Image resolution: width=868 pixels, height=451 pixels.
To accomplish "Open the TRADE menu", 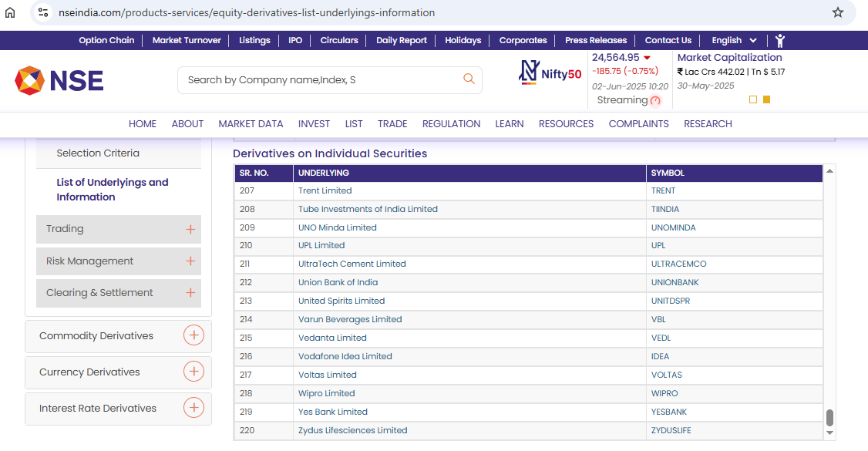I will 392,124.
